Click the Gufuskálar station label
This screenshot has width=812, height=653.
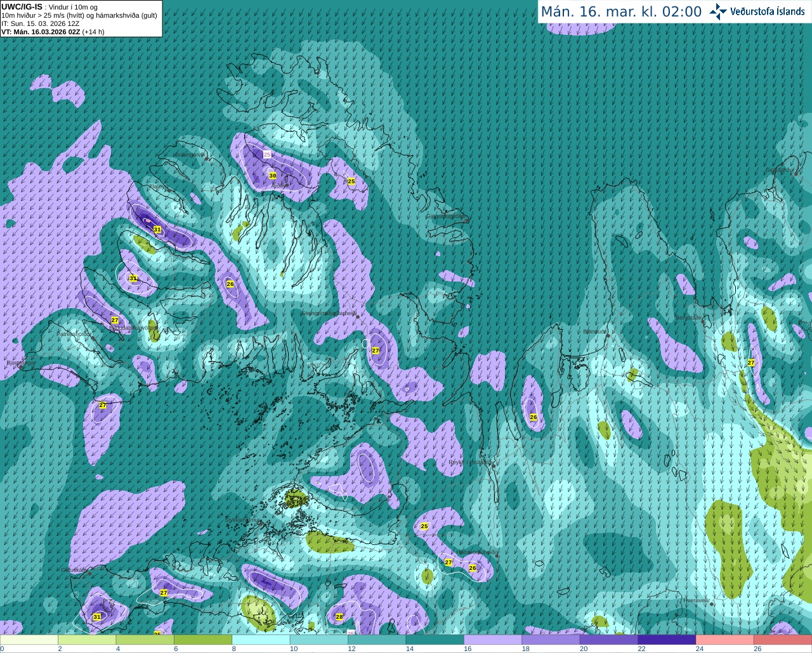point(74,570)
